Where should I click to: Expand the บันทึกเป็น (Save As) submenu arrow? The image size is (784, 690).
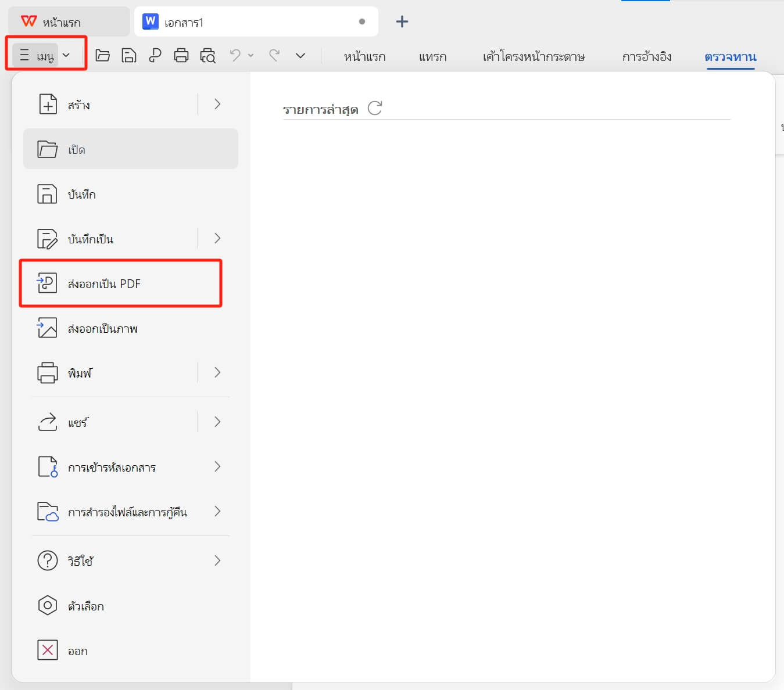[217, 238]
